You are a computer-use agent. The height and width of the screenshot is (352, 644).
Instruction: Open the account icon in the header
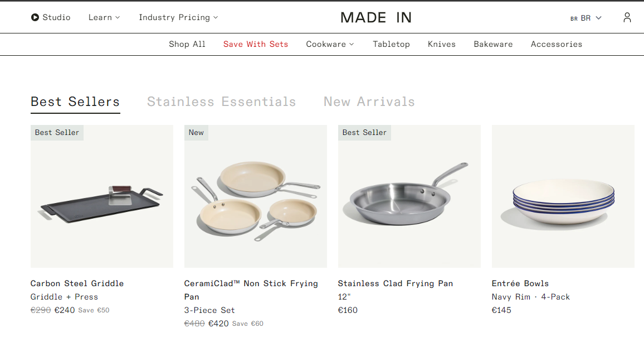click(x=627, y=17)
